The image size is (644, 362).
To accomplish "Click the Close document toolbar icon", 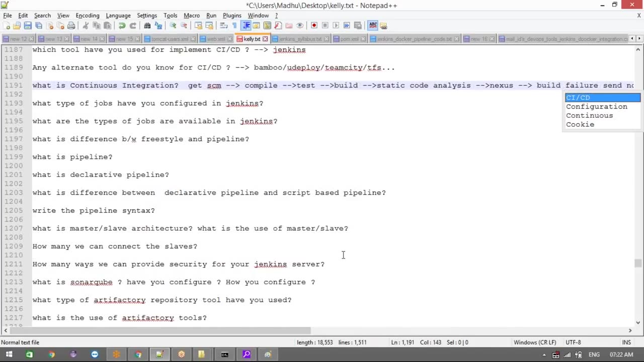I will pos(50,26).
